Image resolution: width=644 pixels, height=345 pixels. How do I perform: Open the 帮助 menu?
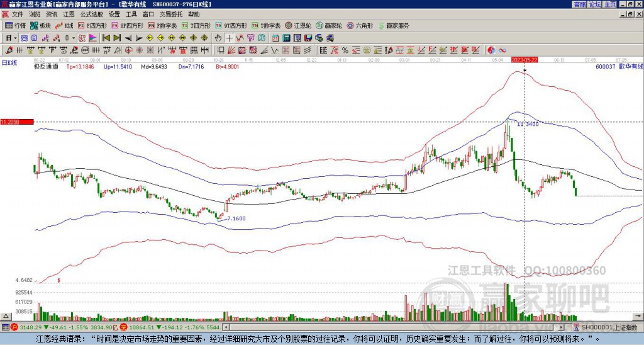[194, 14]
